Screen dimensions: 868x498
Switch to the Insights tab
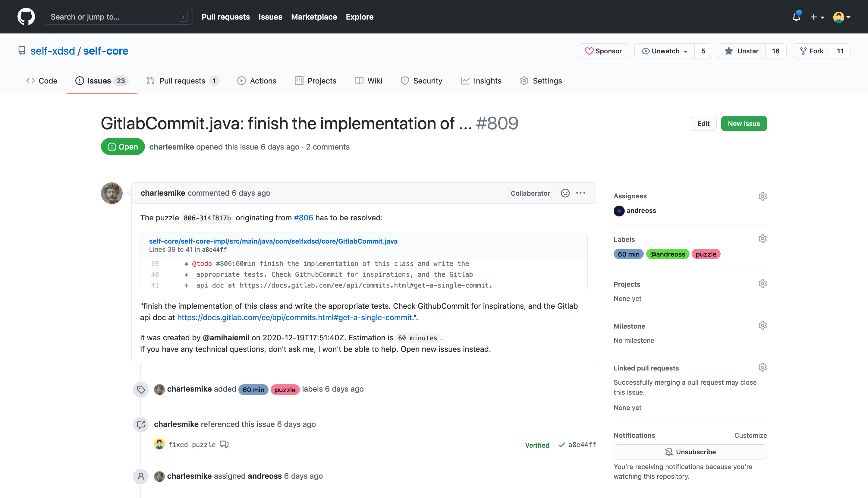tap(481, 81)
